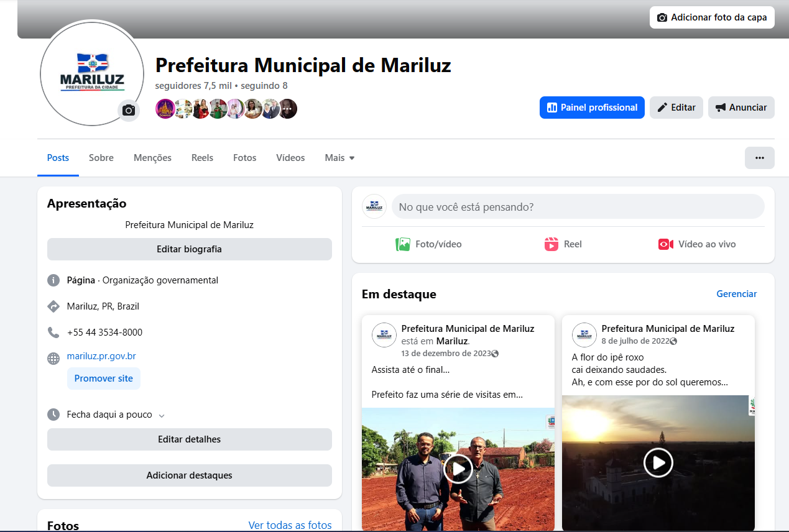Open the Reels tab
Viewport: 789px width, 532px height.
tap(202, 158)
